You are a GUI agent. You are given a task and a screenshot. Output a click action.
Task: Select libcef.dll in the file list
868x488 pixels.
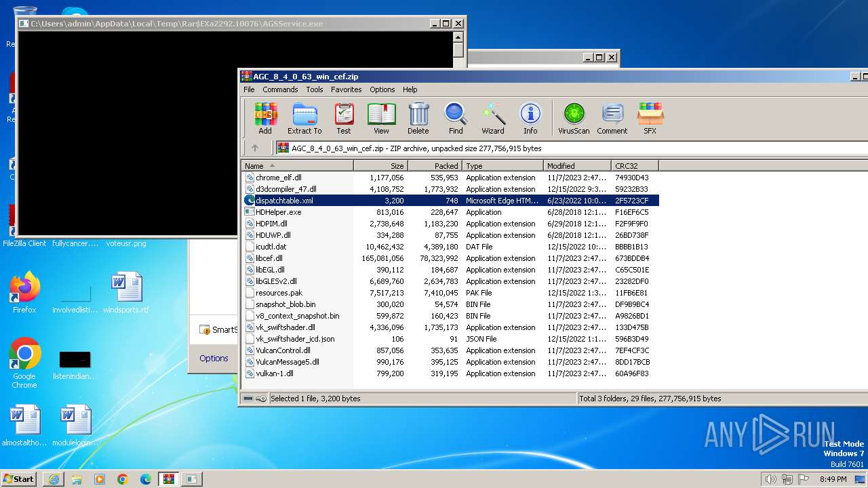pyautogui.click(x=269, y=258)
